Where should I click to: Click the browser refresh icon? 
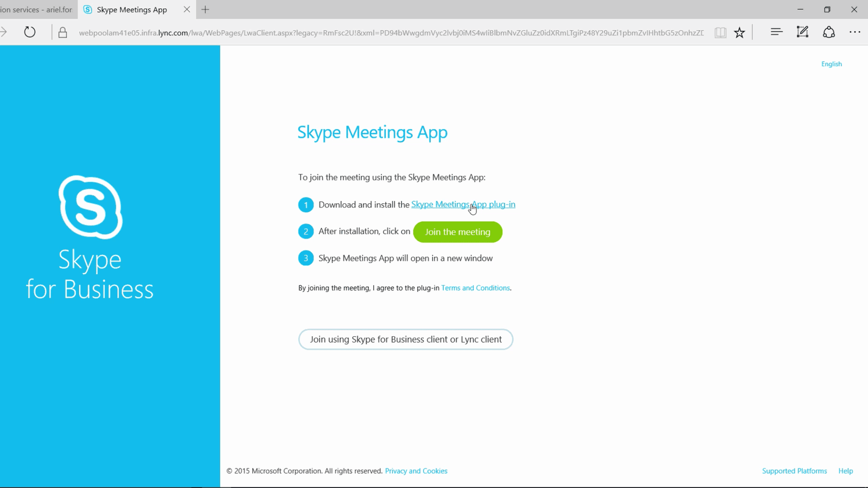pos(30,33)
